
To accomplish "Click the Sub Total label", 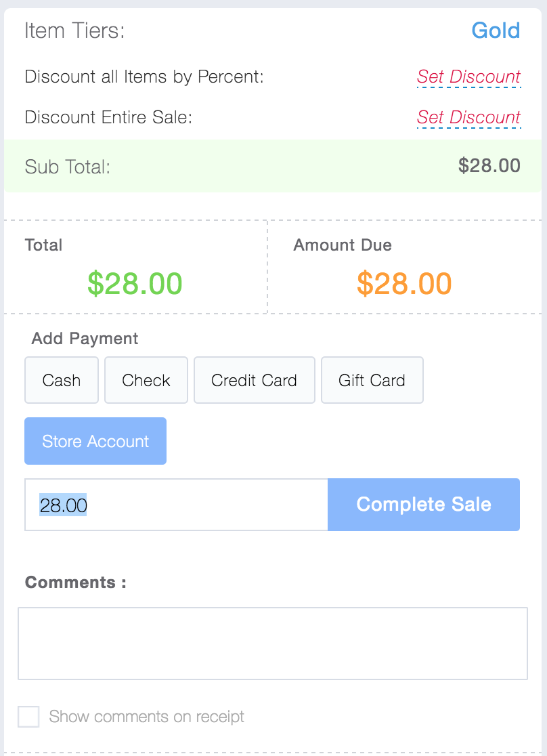I will coord(67,167).
